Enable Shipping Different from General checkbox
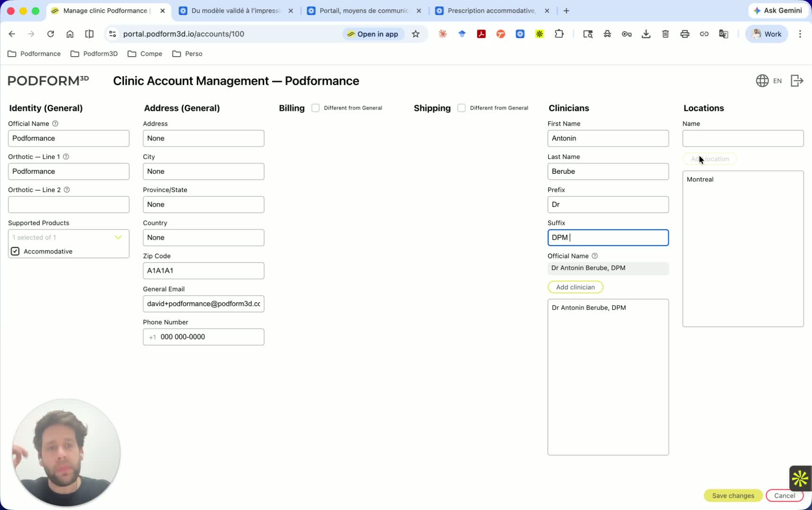 [x=462, y=108]
